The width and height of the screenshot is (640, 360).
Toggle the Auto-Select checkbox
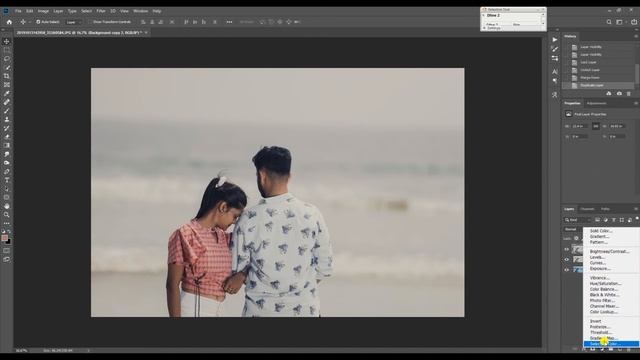coord(38,22)
